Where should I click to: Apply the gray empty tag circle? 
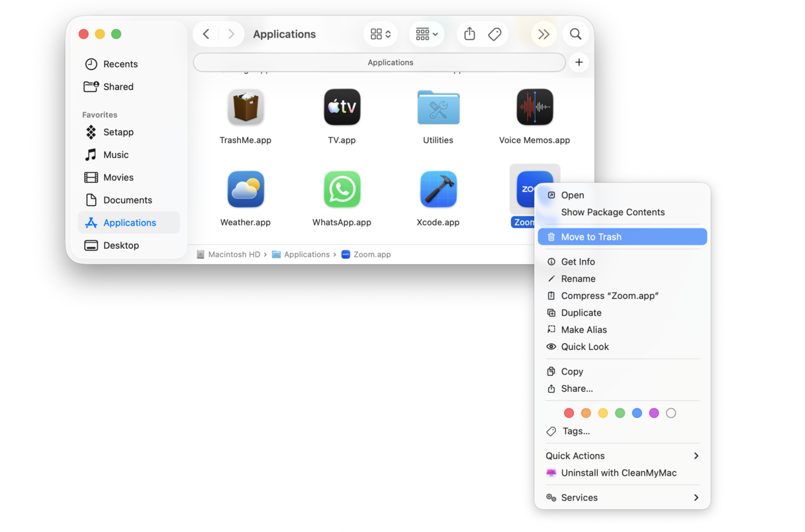[x=671, y=413]
